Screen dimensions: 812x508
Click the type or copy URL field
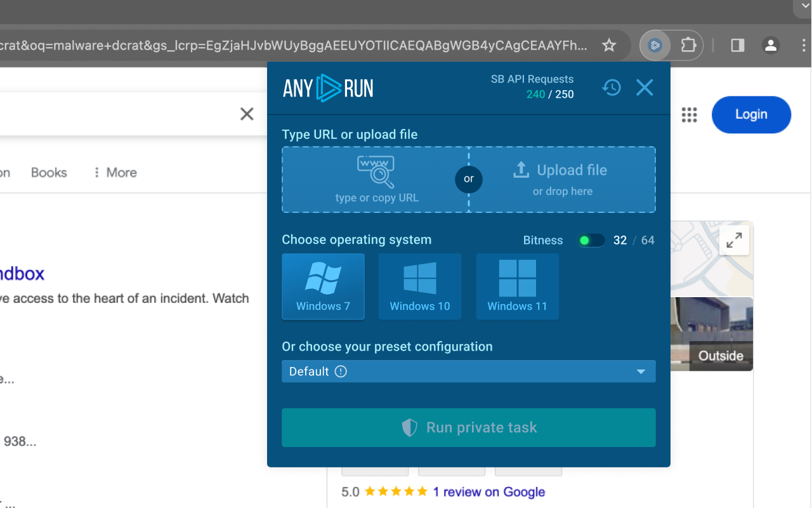pos(376,180)
